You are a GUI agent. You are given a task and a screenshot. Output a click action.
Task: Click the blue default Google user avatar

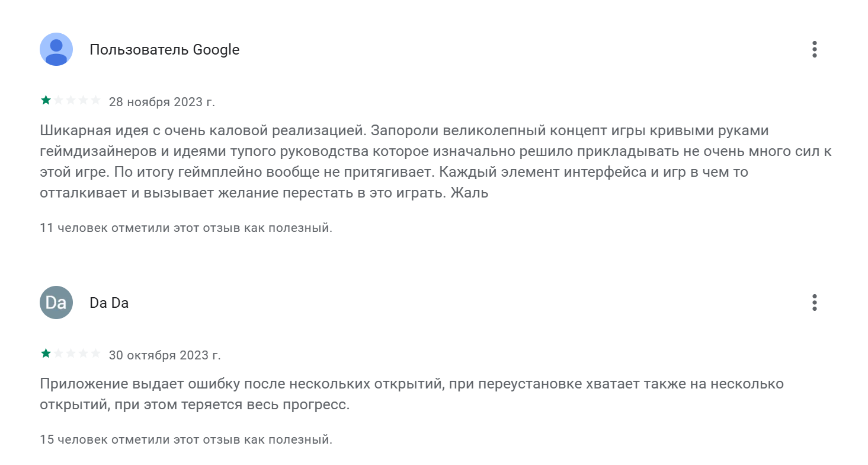(56, 49)
